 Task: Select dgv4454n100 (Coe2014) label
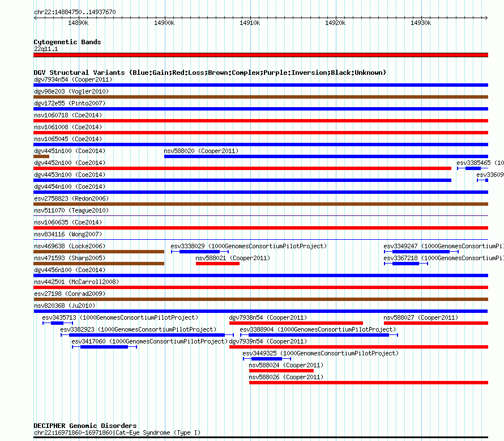coord(70,186)
